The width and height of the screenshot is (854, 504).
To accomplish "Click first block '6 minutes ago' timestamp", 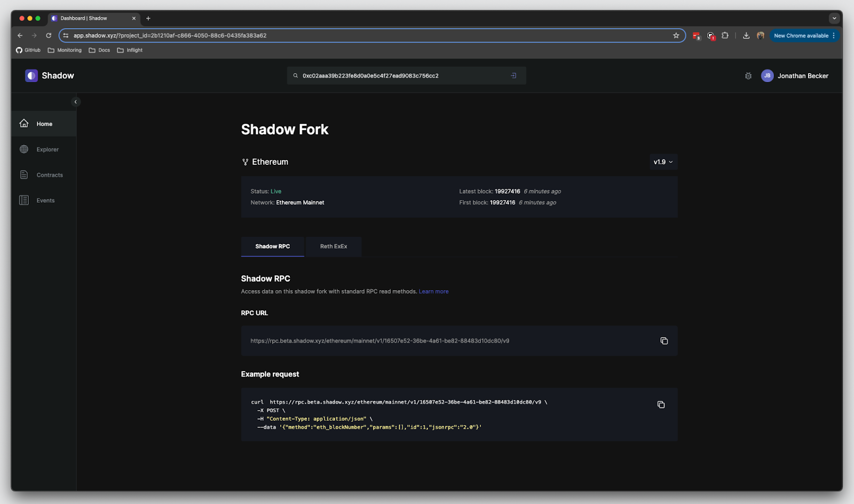I will [537, 203].
